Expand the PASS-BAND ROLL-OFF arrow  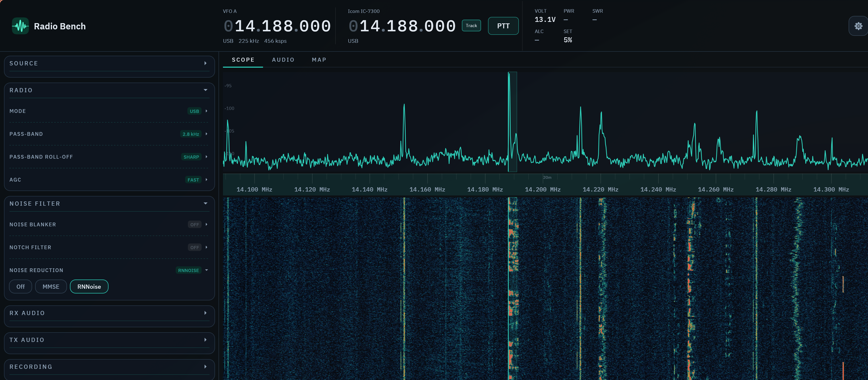(x=206, y=157)
